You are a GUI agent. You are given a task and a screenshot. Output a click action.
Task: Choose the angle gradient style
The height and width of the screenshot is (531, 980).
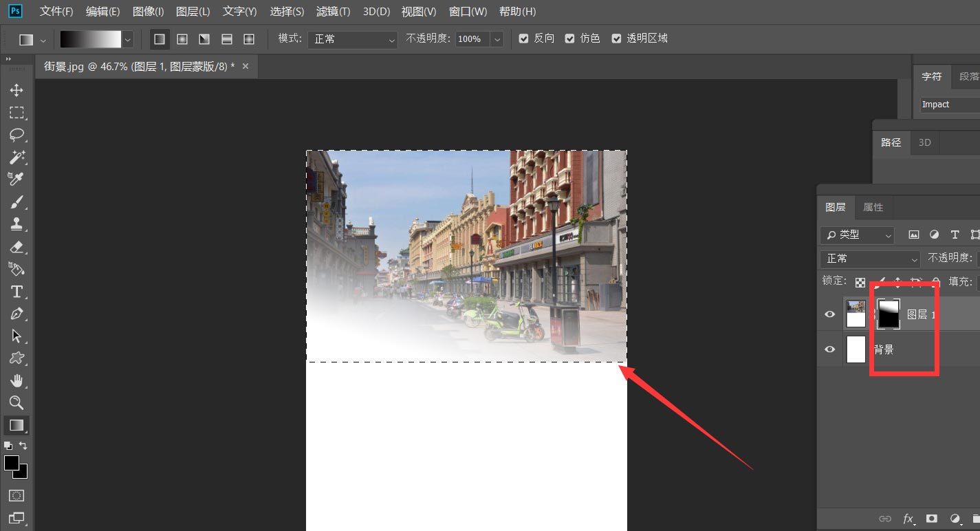204,39
